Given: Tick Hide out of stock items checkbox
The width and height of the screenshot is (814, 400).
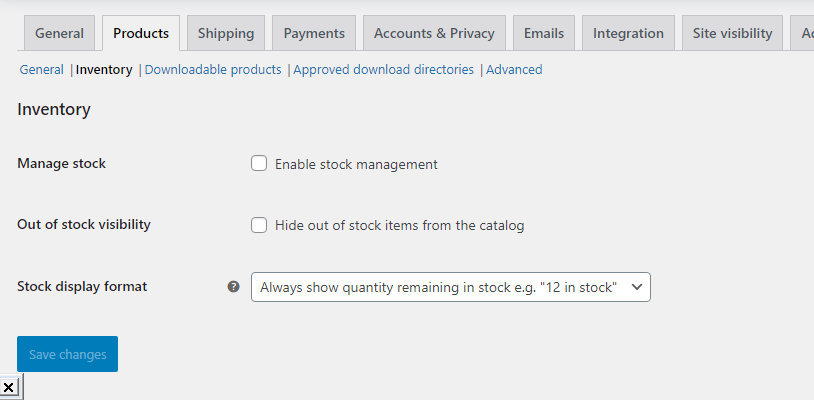Looking at the screenshot, I should click(x=259, y=225).
